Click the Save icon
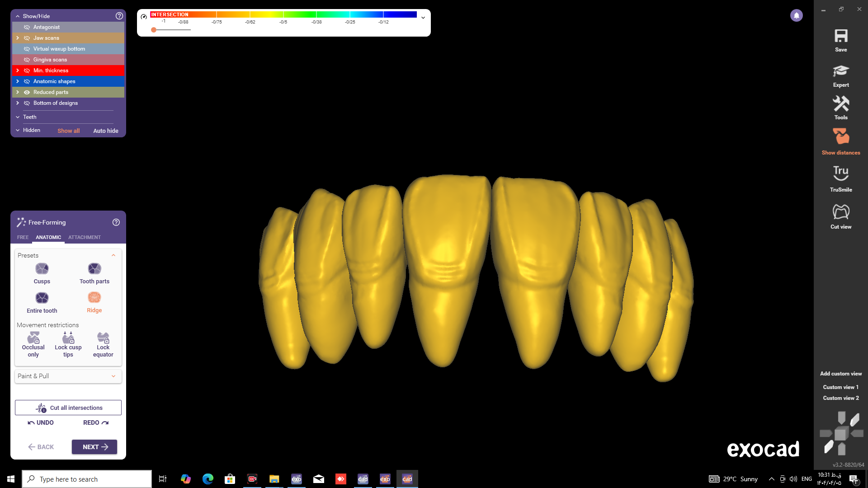 point(840,37)
